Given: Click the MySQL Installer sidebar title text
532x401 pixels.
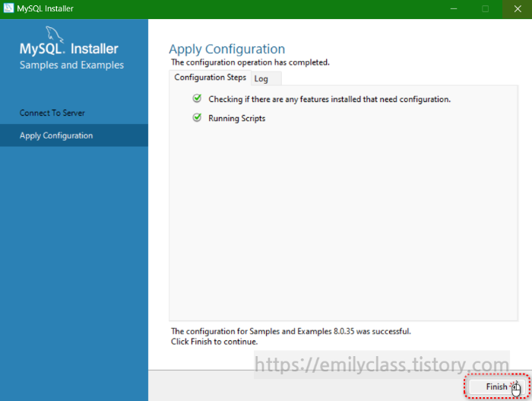Looking at the screenshot, I should click(x=69, y=49).
